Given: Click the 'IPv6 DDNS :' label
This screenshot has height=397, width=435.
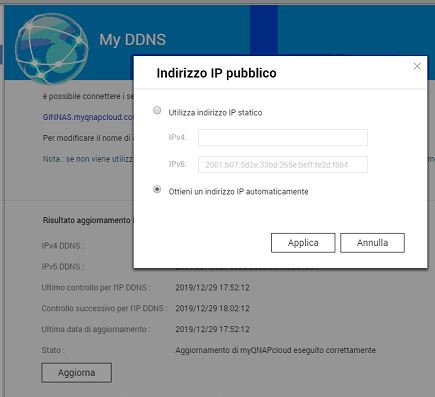Looking at the screenshot, I should coord(62,267).
